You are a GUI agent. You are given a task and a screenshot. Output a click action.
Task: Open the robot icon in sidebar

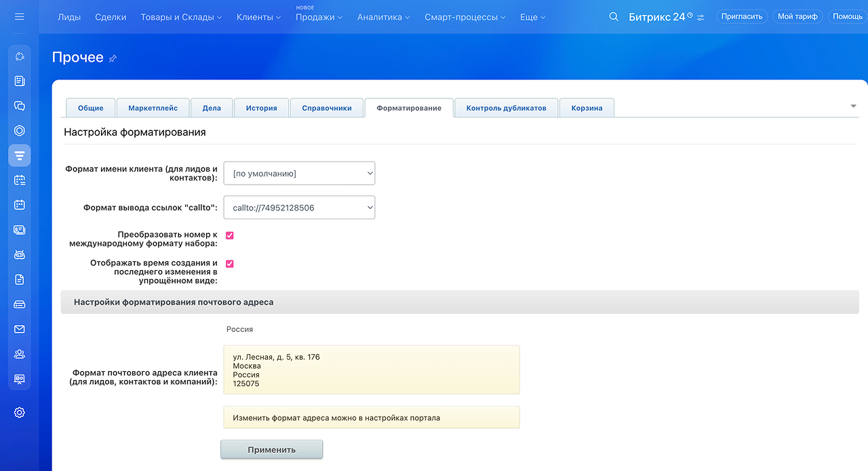(x=20, y=255)
